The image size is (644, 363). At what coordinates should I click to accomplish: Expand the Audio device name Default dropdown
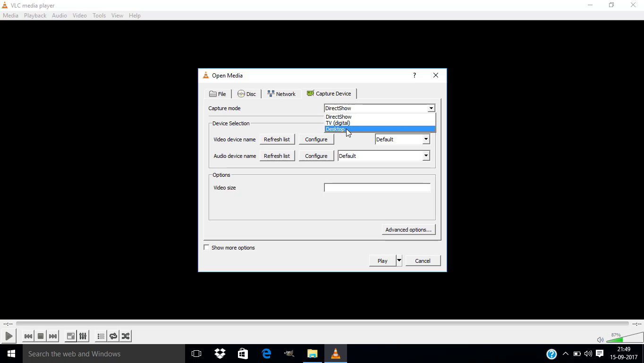coord(425,156)
